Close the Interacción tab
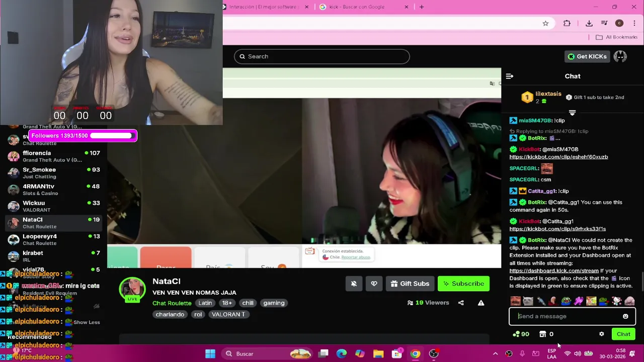644x362 pixels. (306, 7)
